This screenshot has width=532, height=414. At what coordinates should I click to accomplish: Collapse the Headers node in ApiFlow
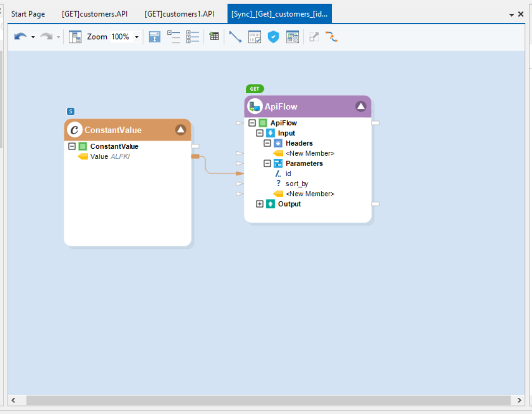(268, 143)
